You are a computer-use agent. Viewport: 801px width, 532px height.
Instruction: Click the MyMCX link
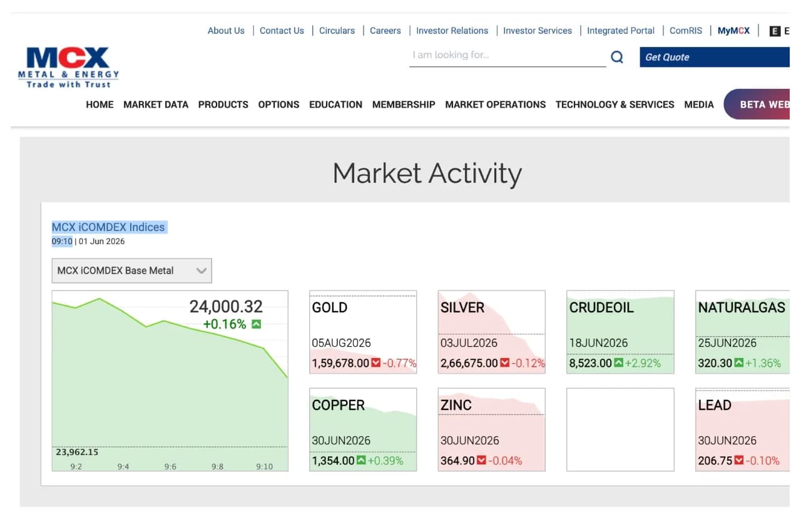click(x=733, y=31)
